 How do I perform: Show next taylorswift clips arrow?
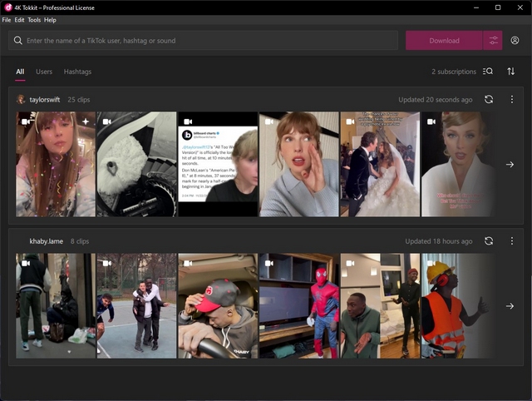[510, 165]
